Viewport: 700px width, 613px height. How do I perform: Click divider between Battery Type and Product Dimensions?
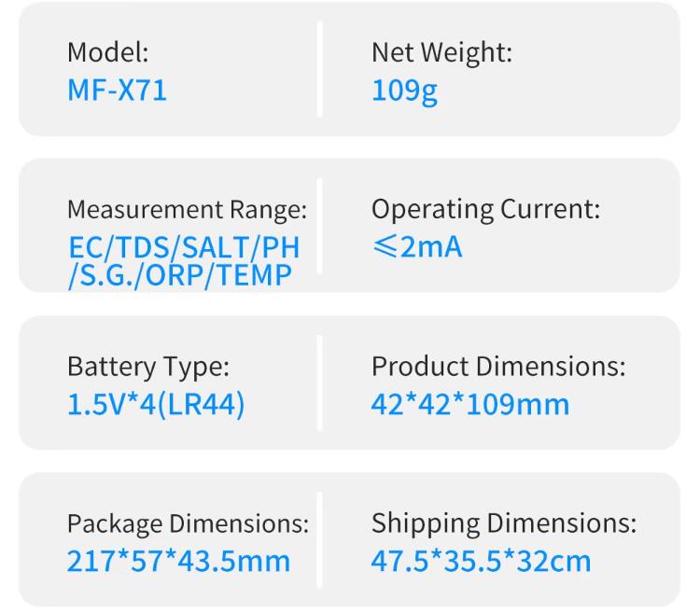319,384
